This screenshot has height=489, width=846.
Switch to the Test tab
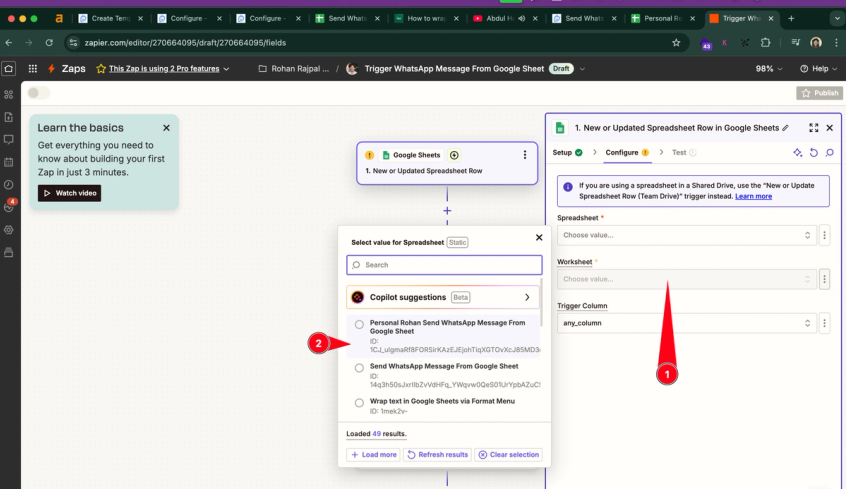[684, 153]
